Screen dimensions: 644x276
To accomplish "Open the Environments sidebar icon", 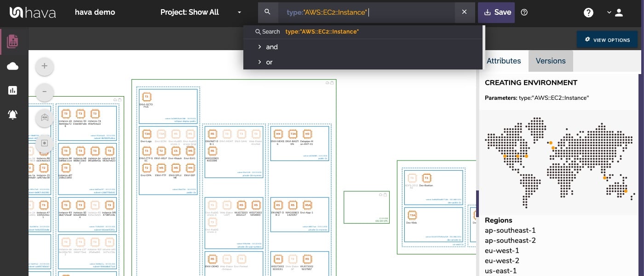I will point(13,41).
